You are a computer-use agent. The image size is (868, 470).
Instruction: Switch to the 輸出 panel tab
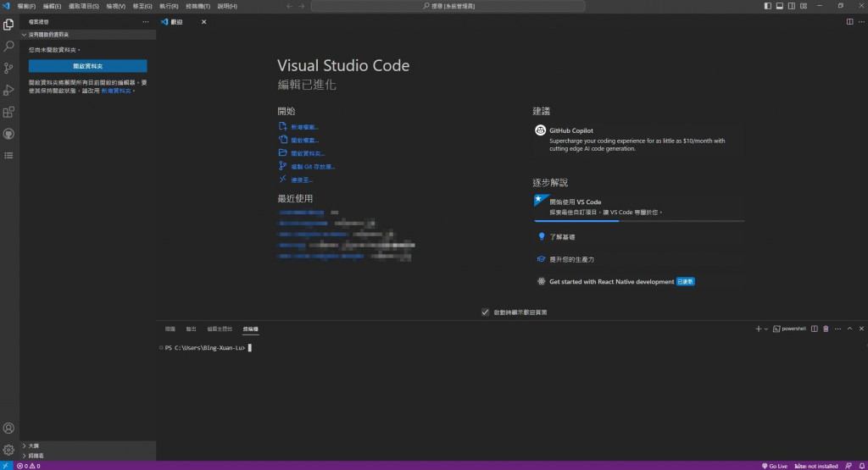click(191, 329)
